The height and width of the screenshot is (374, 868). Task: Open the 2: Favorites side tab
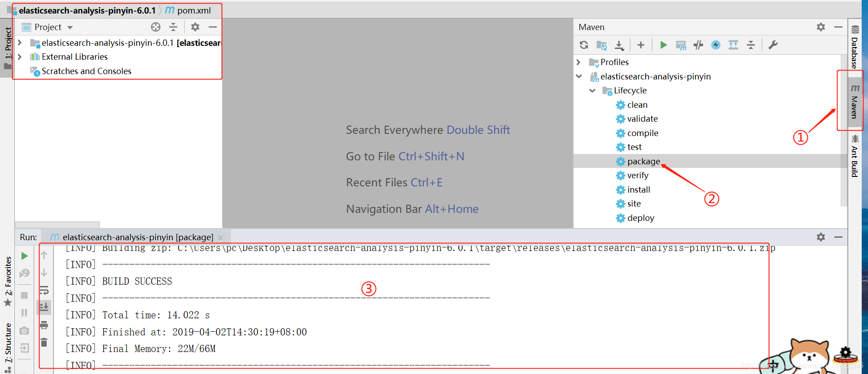8,281
